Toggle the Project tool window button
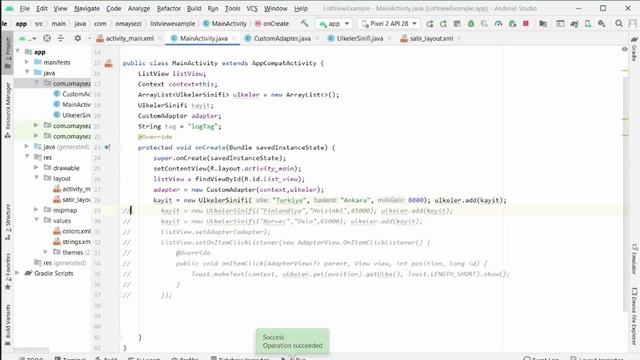The height and width of the screenshot is (360, 640). click(7, 53)
